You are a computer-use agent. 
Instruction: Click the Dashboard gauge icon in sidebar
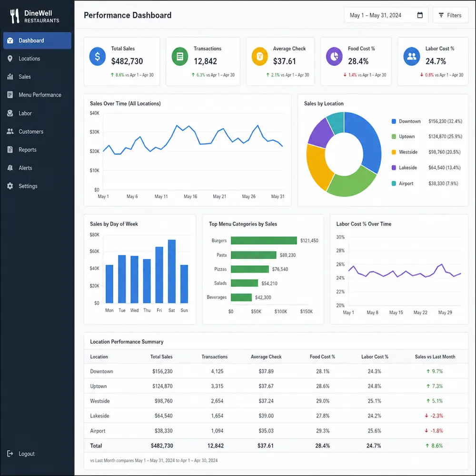point(10,40)
